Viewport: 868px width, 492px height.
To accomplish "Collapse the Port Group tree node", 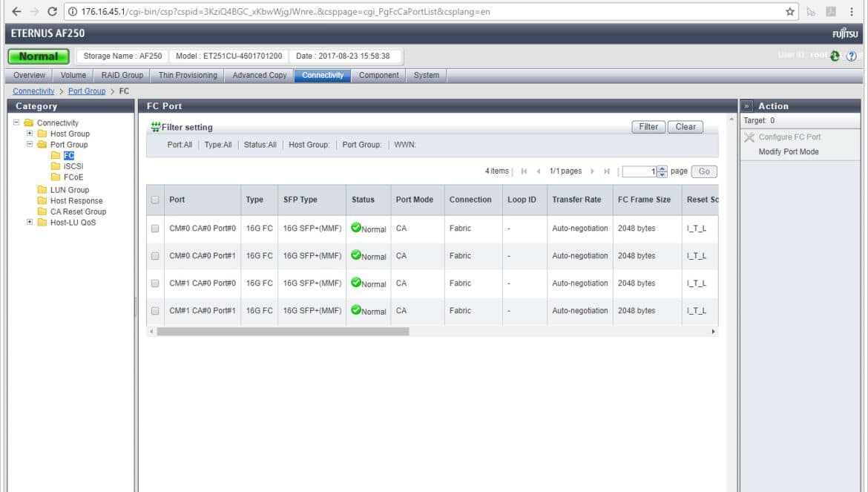I will tap(30, 144).
